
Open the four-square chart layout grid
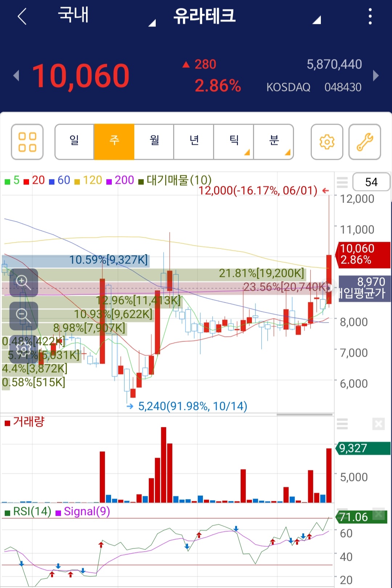coord(27,142)
